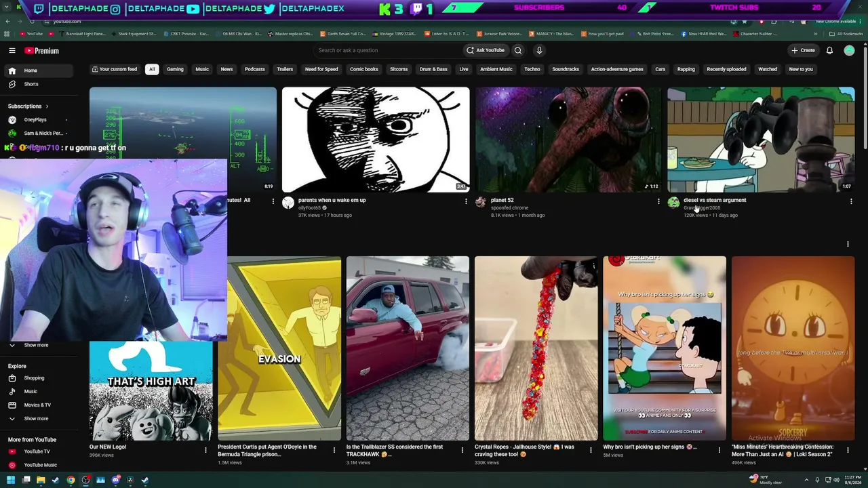Open the Shorts shelf more-options menu
The width and height of the screenshot is (868, 488).
pyautogui.click(x=848, y=244)
